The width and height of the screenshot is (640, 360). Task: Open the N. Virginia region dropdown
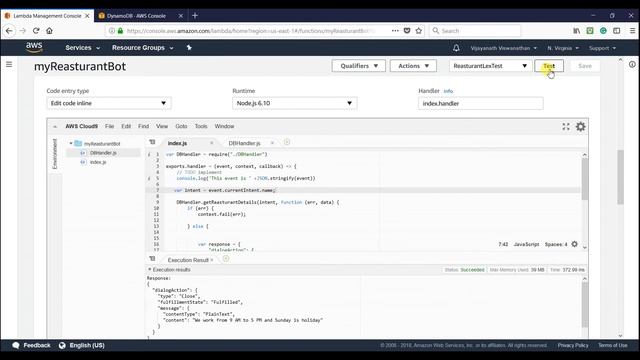pyautogui.click(x=563, y=48)
